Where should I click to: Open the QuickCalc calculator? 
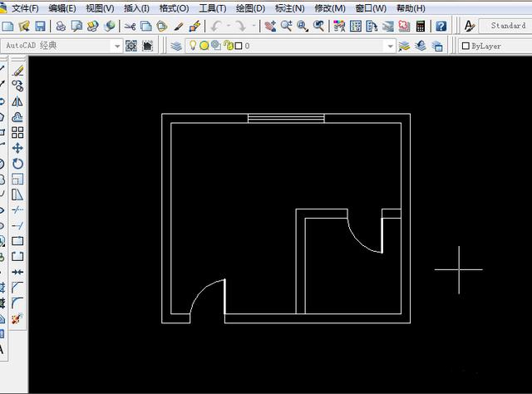421,26
